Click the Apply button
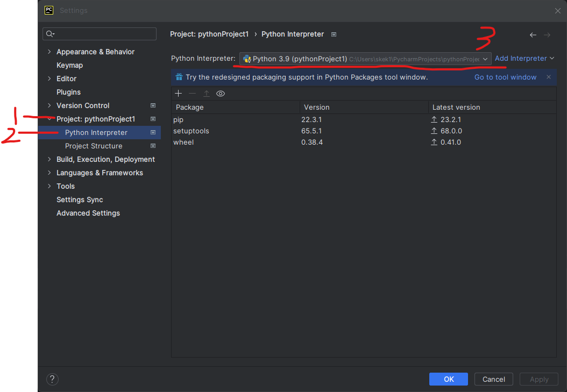 [x=539, y=379]
